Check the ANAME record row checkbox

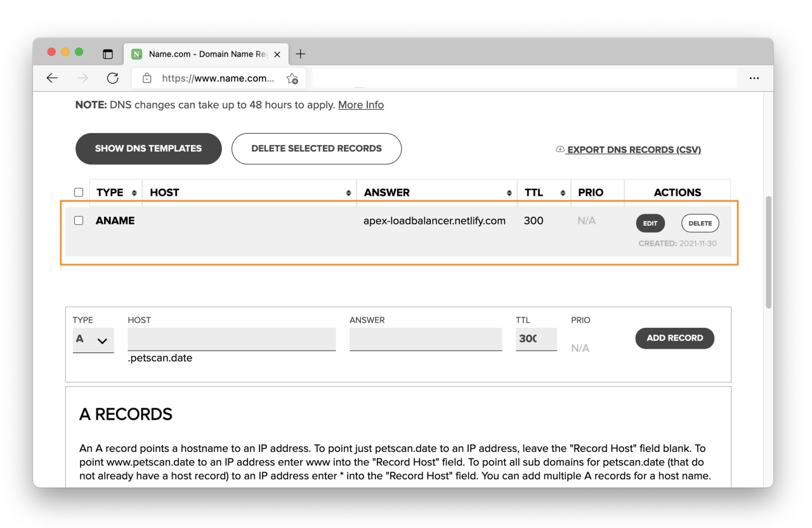[79, 220]
